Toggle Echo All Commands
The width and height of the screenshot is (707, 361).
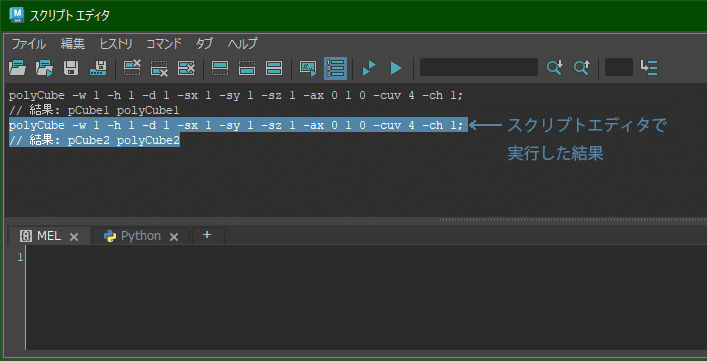308,68
